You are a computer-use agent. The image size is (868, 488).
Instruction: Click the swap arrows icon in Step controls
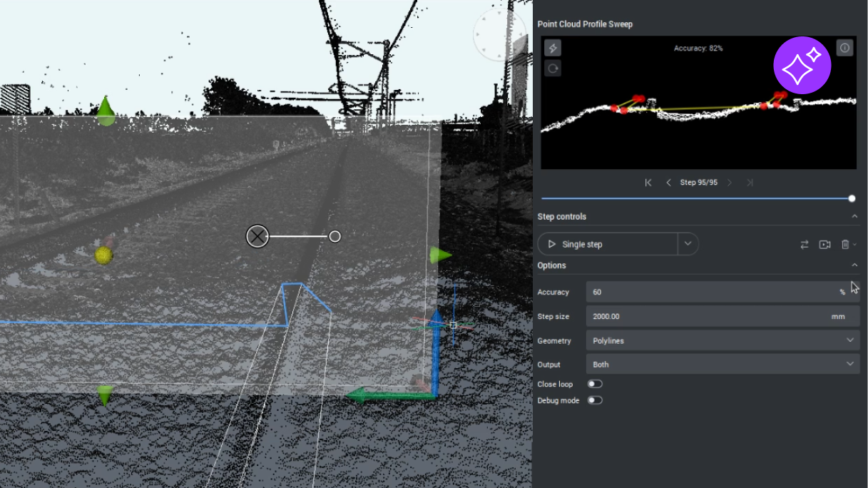(805, 244)
